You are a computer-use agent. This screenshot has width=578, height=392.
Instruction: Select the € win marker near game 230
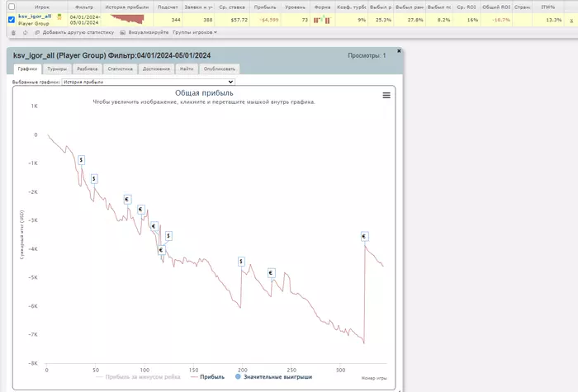pyautogui.click(x=271, y=272)
